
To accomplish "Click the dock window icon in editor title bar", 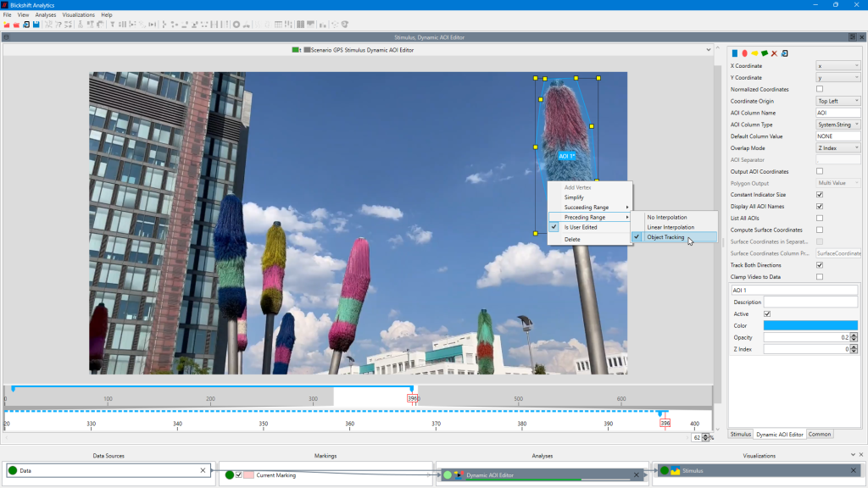I will pyautogui.click(x=852, y=37).
